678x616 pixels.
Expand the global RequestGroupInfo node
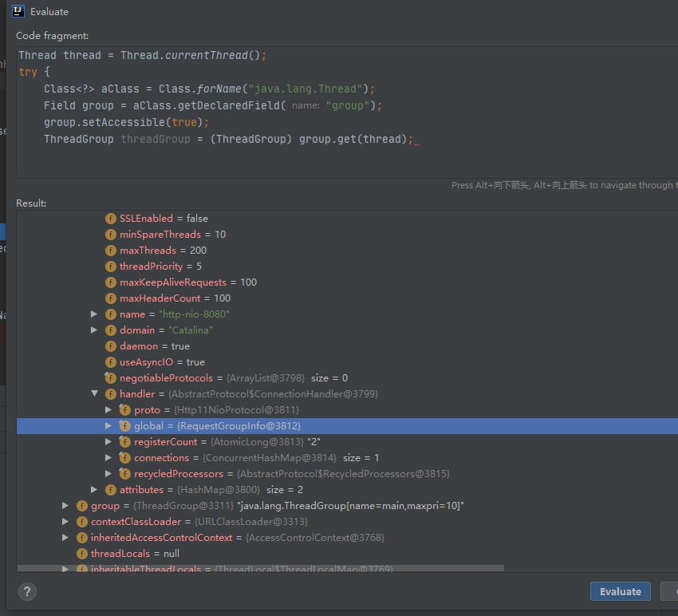click(108, 425)
